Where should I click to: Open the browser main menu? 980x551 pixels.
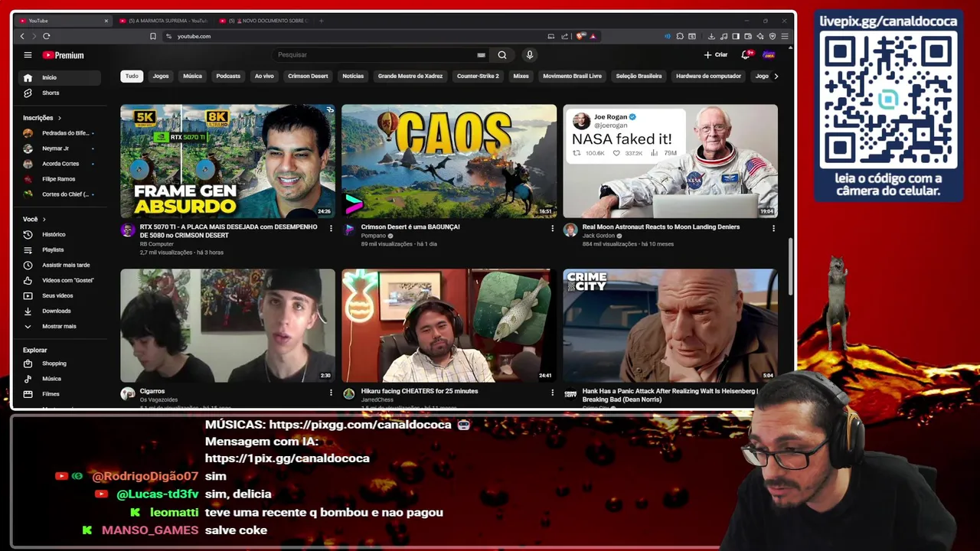click(x=785, y=36)
